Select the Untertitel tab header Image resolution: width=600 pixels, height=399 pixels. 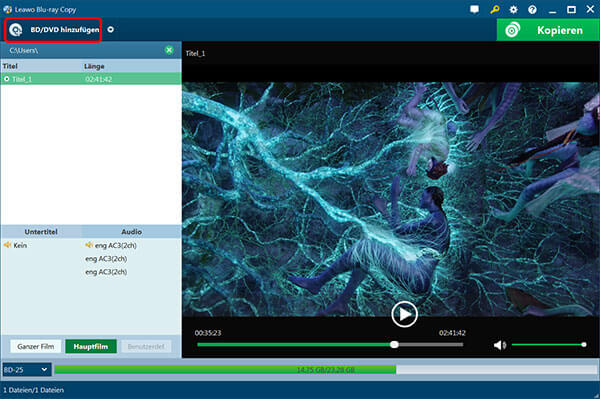(41, 232)
